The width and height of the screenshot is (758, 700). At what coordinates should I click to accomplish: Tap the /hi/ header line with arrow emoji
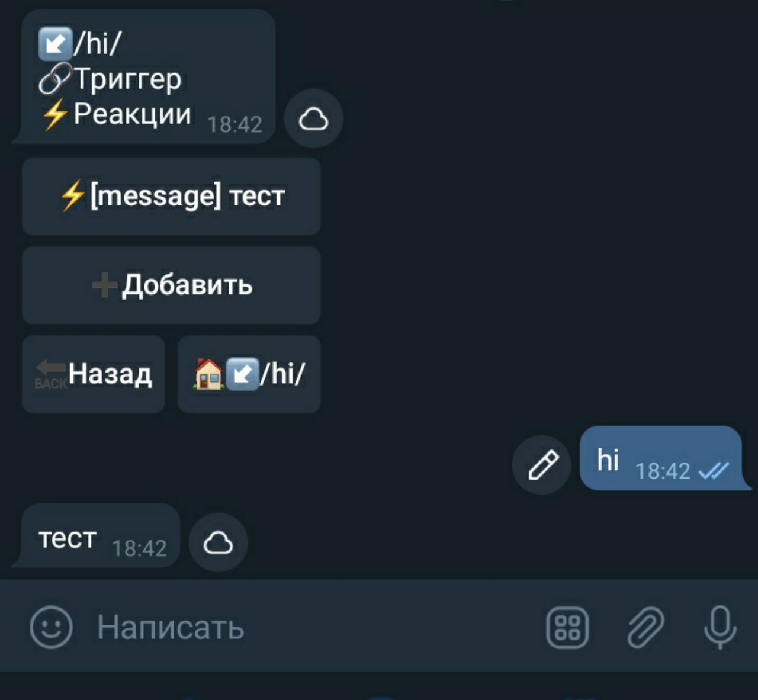pos(80,43)
